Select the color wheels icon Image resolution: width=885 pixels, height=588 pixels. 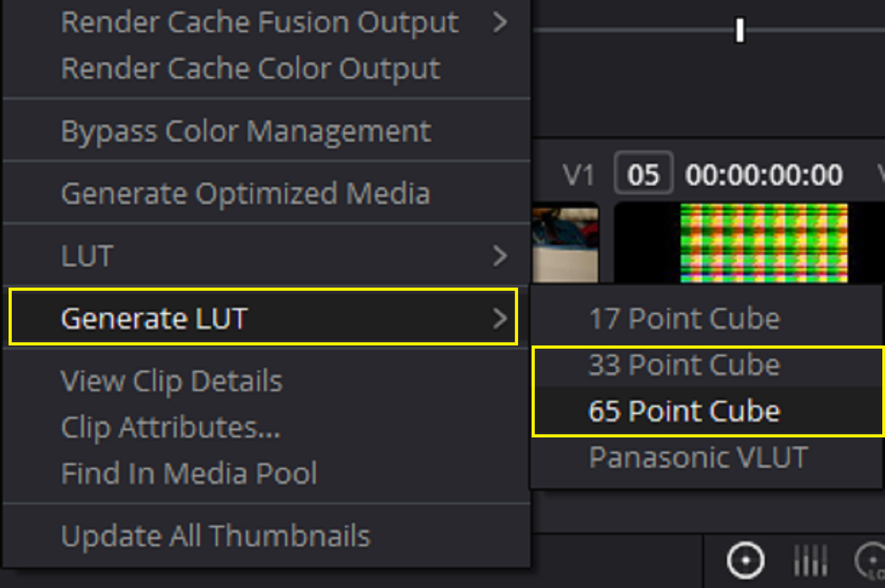(x=745, y=562)
